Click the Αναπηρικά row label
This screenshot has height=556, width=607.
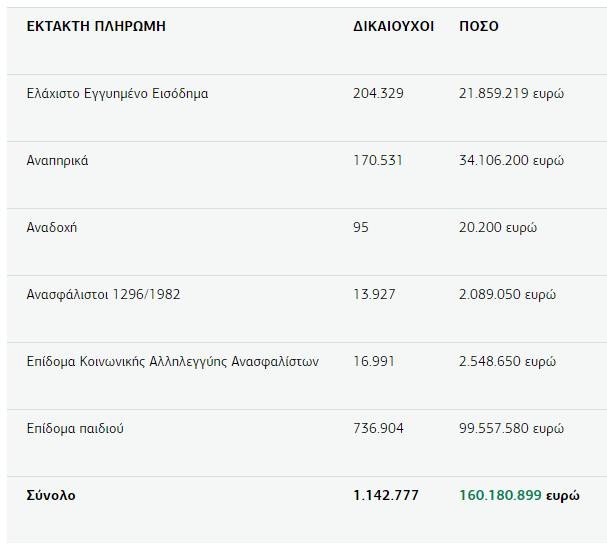coord(57,161)
